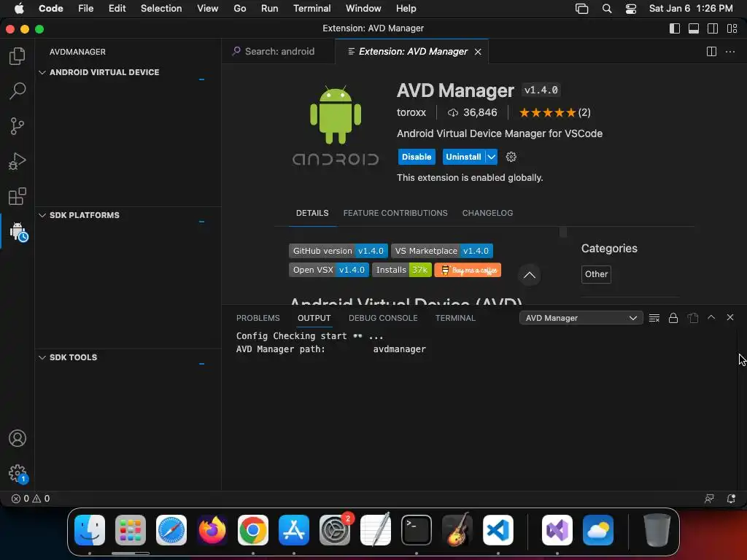Switch to the Changelog tab
Viewport: 747px width, 560px height.
click(487, 213)
